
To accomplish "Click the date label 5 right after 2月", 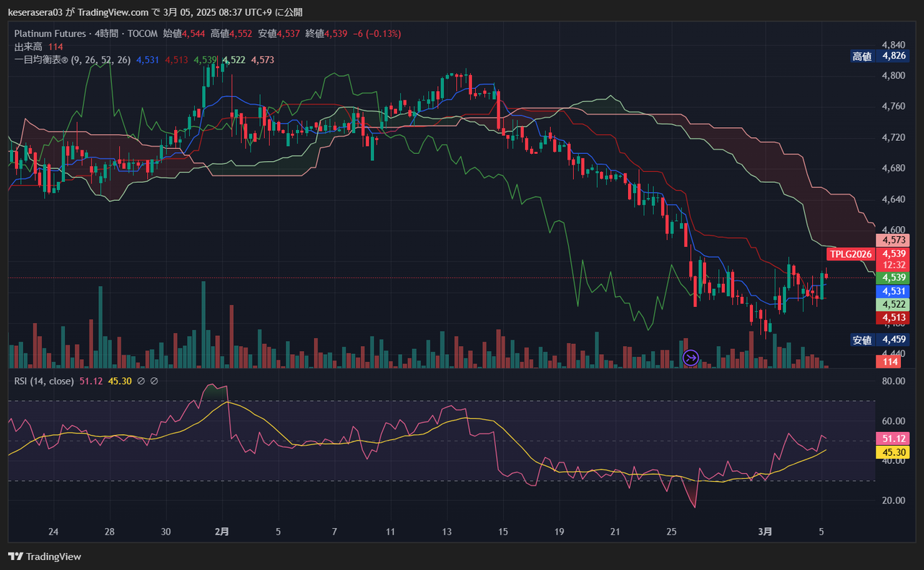I will tap(278, 532).
